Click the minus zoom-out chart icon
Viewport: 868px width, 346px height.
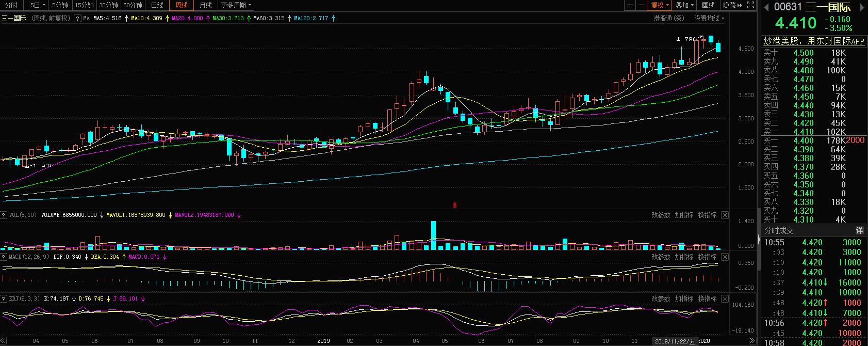(x=641, y=5)
